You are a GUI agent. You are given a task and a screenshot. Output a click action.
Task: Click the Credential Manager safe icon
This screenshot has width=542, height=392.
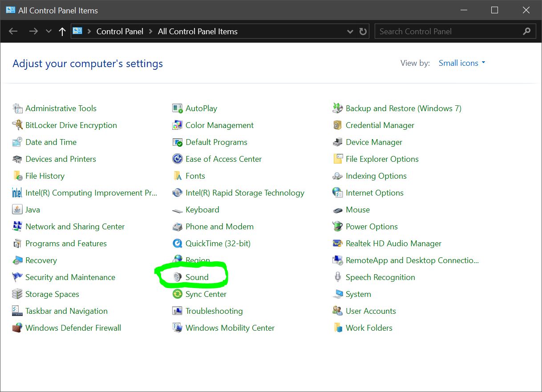338,125
